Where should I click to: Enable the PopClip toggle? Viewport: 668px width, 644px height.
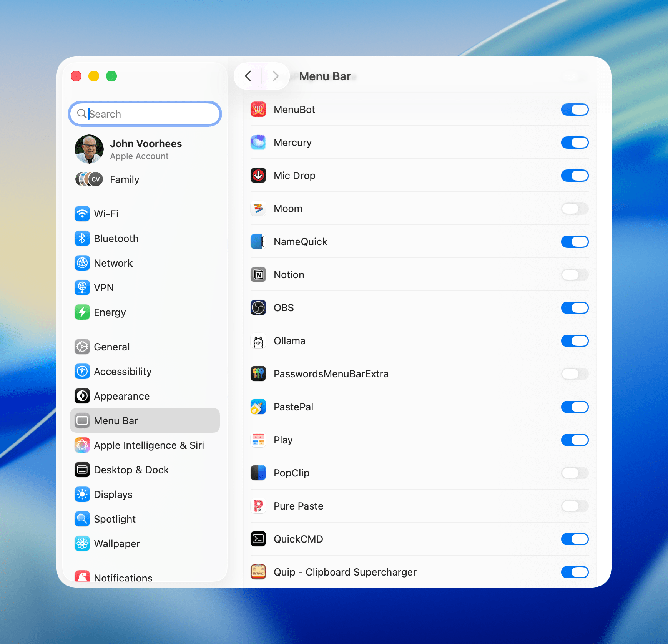coord(575,473)
